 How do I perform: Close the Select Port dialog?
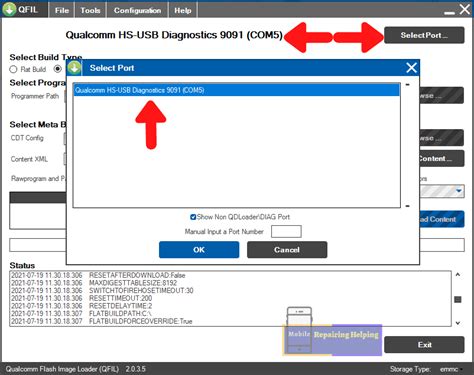[x=411, y=68]
